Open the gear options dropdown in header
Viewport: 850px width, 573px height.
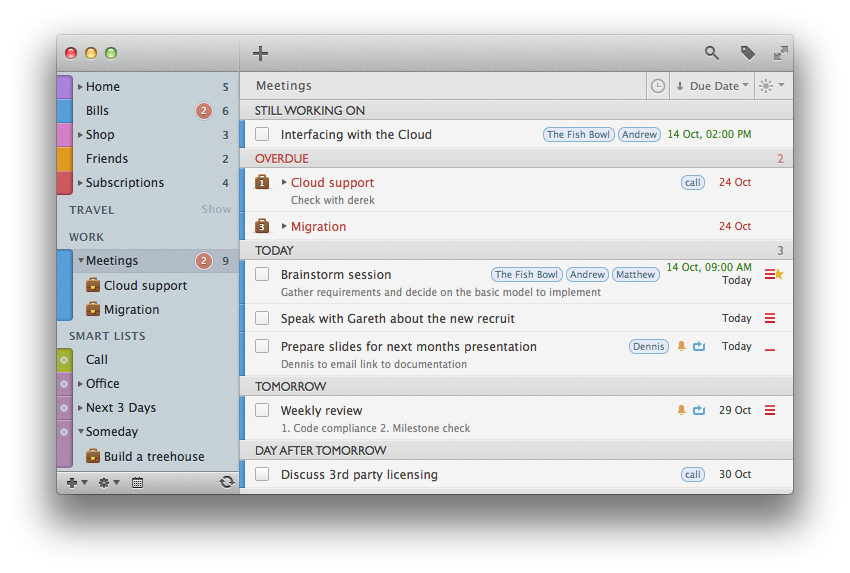[x=772, y=86]
